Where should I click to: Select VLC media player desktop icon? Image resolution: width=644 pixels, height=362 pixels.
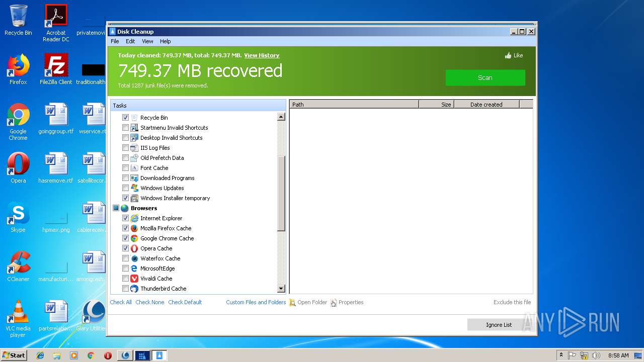[18, 319]
